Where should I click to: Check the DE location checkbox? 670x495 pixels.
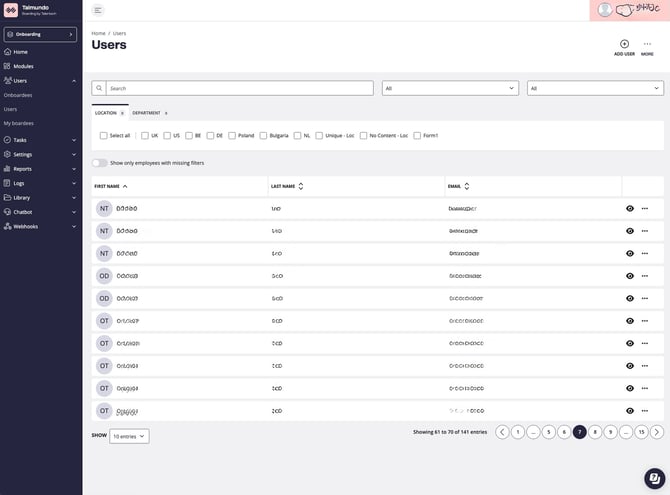[210, 136]
